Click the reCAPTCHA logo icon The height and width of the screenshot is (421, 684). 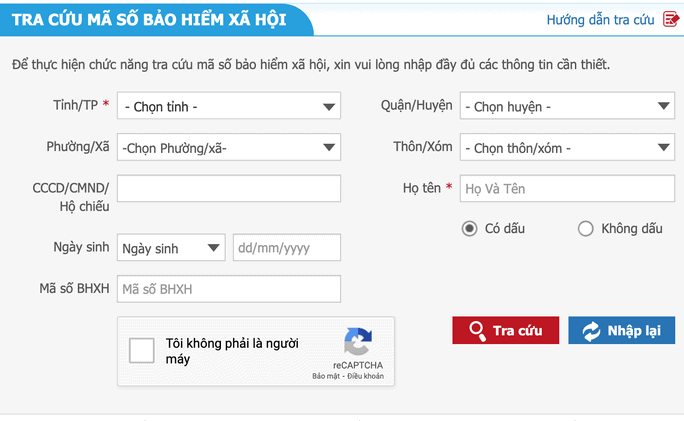click(x=357, y=342)
